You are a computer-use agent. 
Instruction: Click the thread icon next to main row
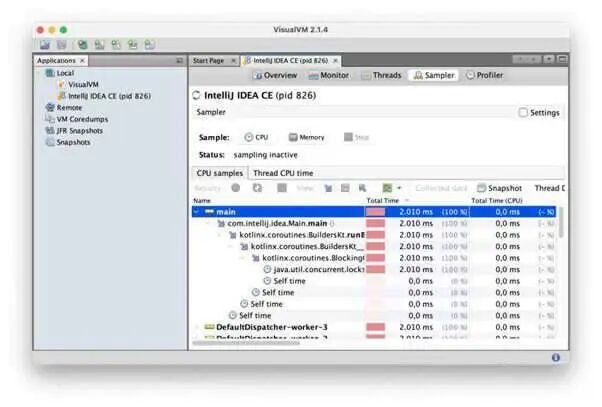pyautogui.click(x=209, y=212)
